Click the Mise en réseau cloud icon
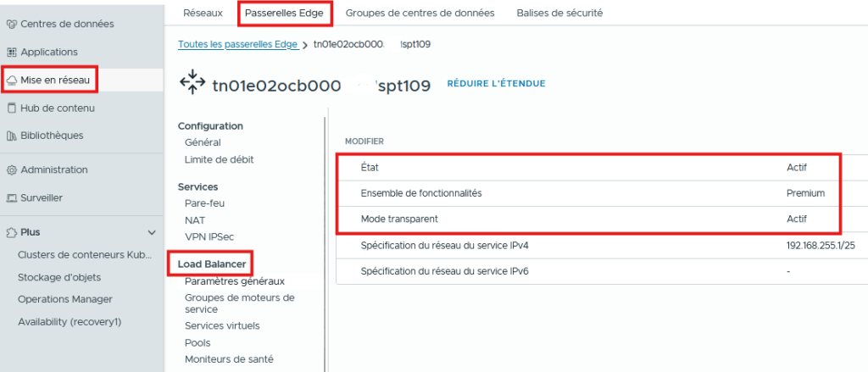This screenshot has height=372, width=868. point(12,80)
